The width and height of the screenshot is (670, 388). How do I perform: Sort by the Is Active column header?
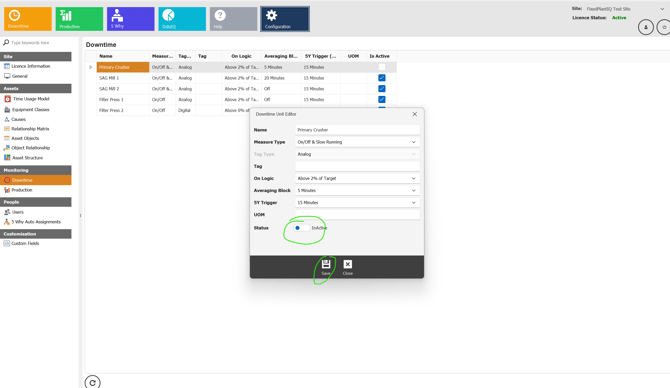tap(382, 56)
